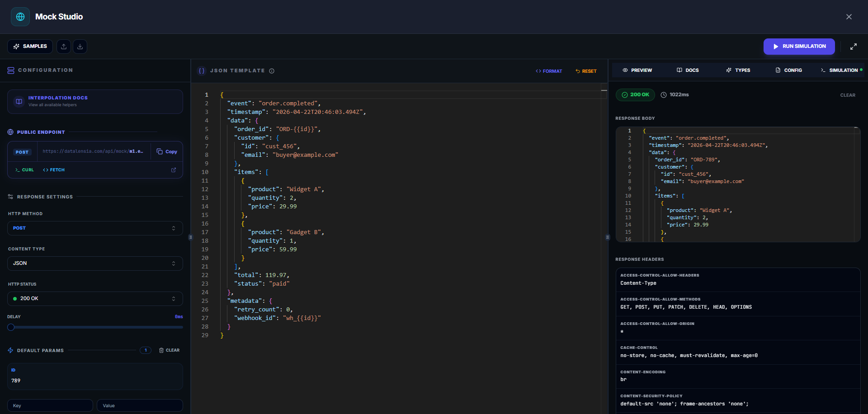Screen dimensions: 868x414
Task: Click the status paid line in editor
Action: tap(262, 284)
